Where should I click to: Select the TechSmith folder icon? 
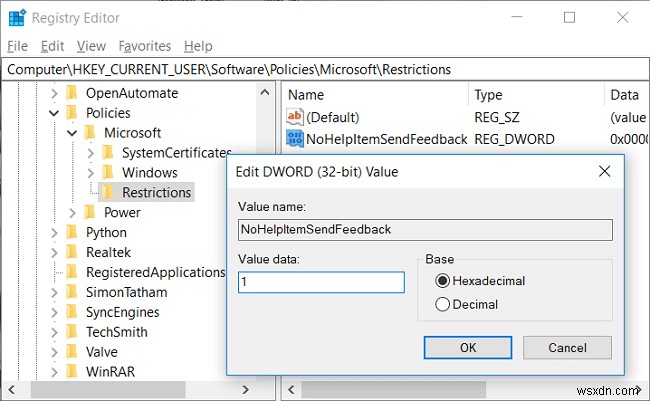72,332
